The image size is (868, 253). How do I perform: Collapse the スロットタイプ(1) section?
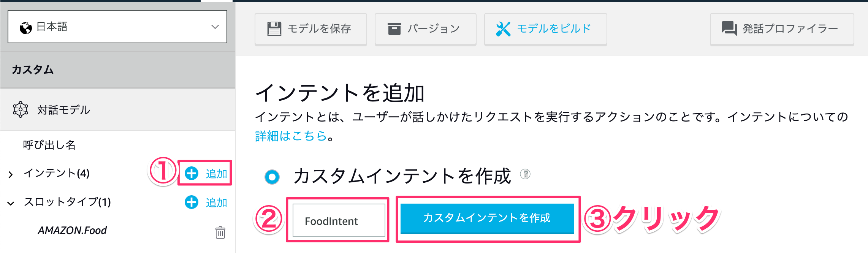11,203
